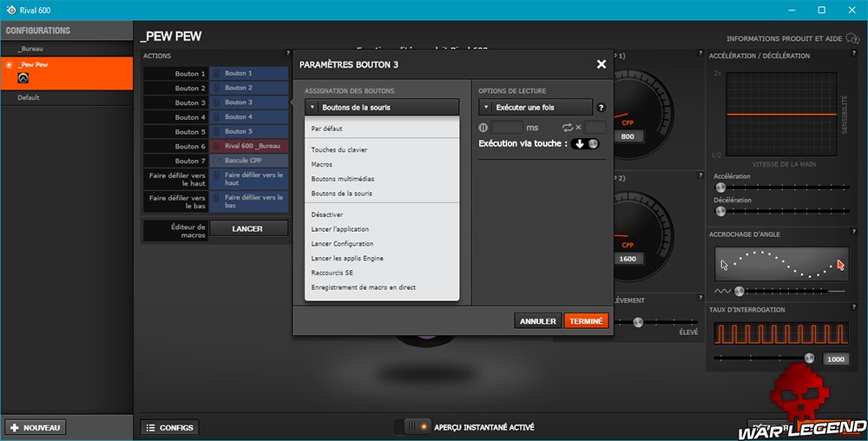
Task: Click the Annuler button
Action: tap(537, 321)
